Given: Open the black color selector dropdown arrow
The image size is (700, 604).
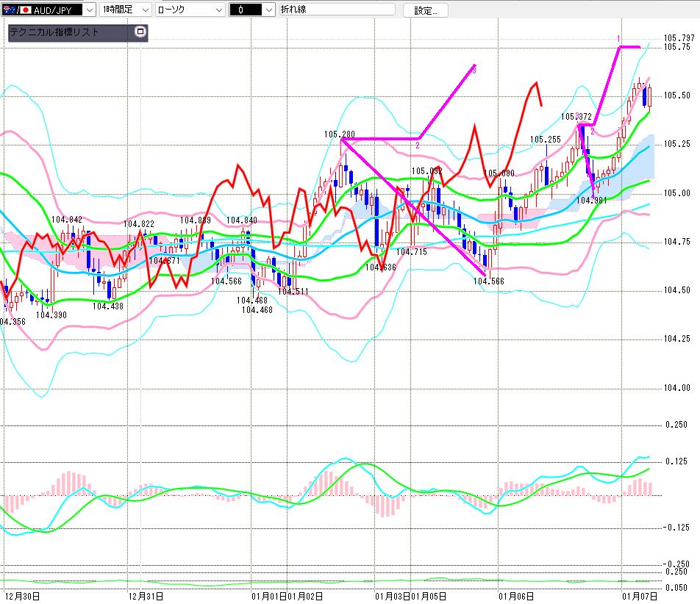Looking at the screenshot, I should click(x=268, y=10).
